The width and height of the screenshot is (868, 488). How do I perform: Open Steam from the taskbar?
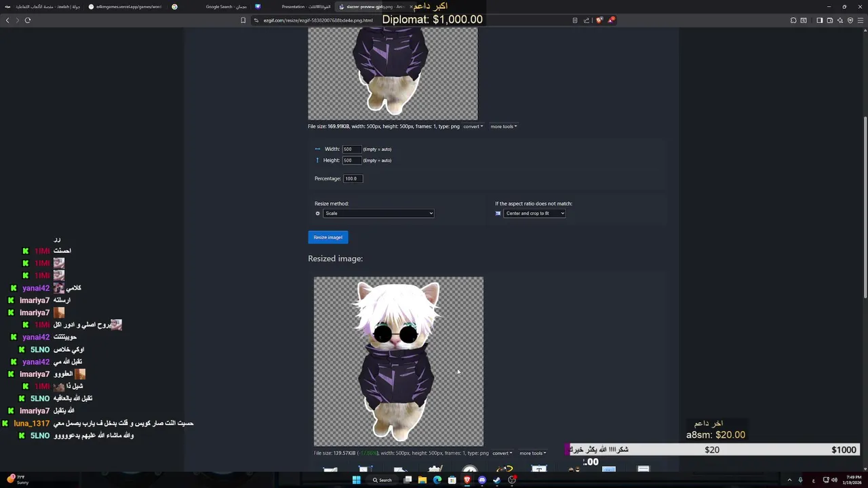pos(497,480)
